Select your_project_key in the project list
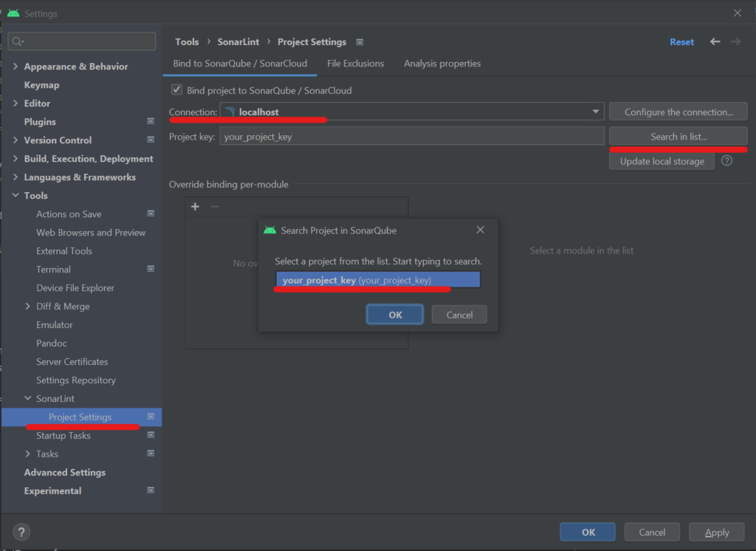Screen dimensions: 756x551 [378, 280]
